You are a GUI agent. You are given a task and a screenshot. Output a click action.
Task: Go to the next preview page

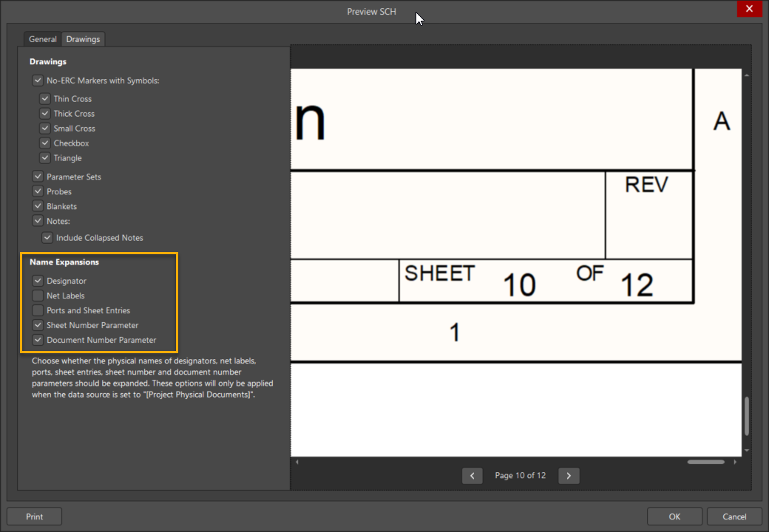(x=569, y=476)
